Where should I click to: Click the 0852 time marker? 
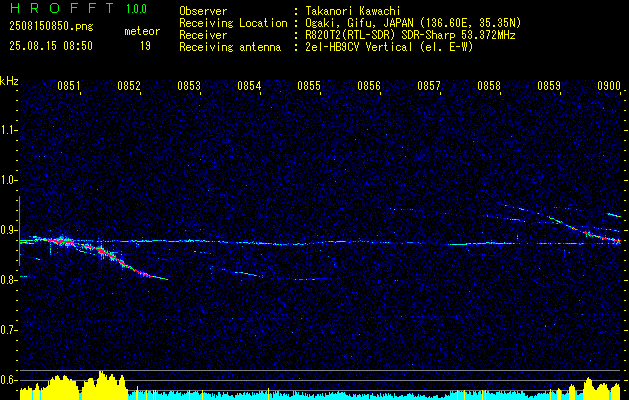pos(129,86)
